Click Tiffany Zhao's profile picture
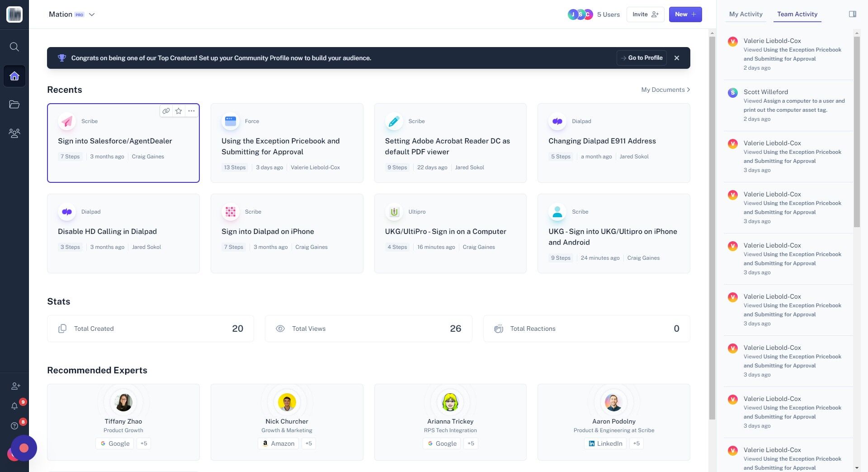Screen dimensions: 868x472 123,402
